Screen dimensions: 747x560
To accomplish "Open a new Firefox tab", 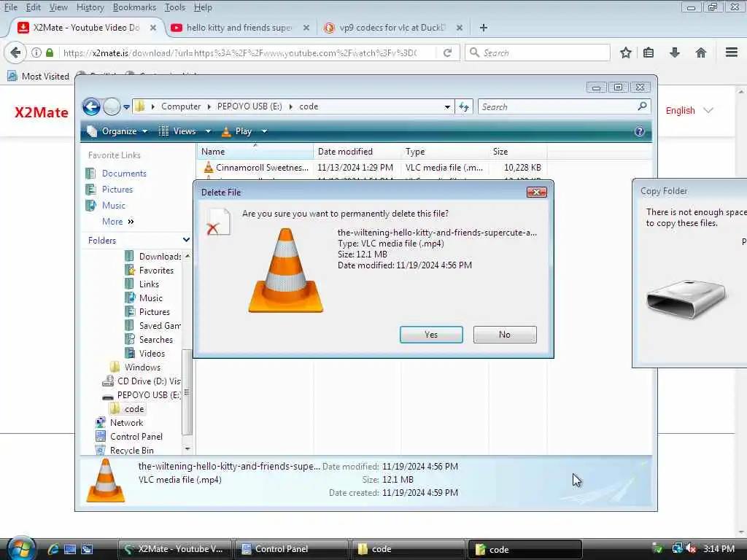I will [483, 28].
